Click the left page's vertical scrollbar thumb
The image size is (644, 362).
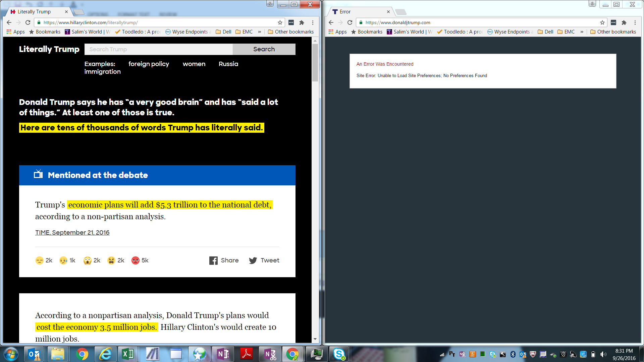coord(315,62)
